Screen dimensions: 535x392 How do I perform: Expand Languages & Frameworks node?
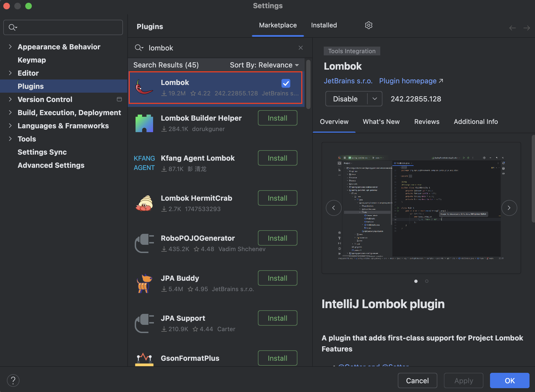[10, 126]
